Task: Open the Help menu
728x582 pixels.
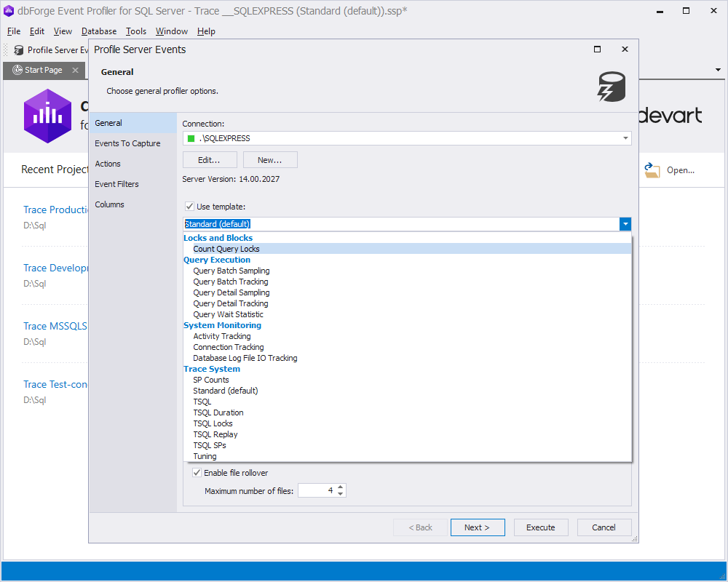Action: (x=206, y=31)
